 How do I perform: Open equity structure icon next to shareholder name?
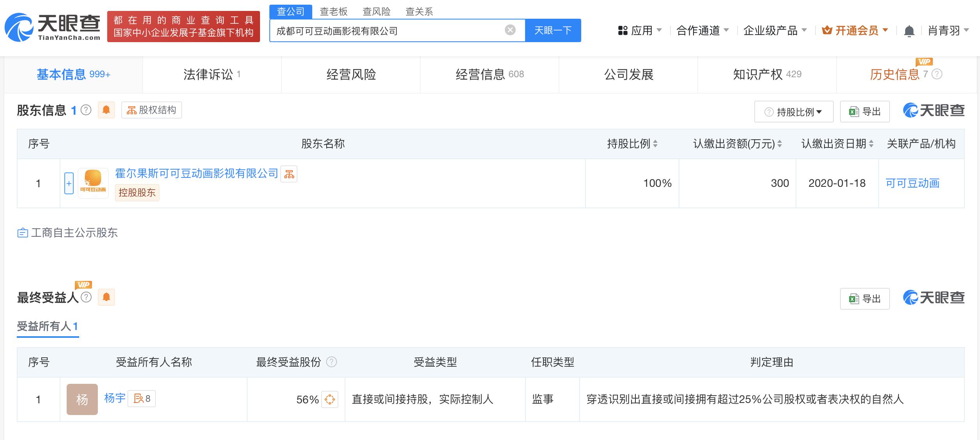289,174
